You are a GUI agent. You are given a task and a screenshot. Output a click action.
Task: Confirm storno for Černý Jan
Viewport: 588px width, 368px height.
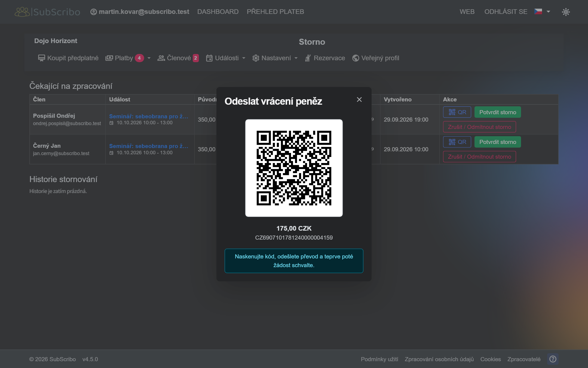(x=498, y=142)
